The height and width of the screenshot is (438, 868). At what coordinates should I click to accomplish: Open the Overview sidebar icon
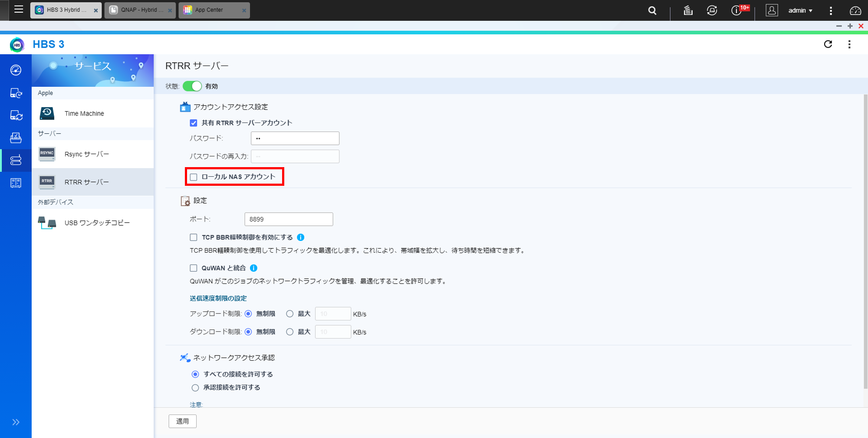(x=16, y=70)
